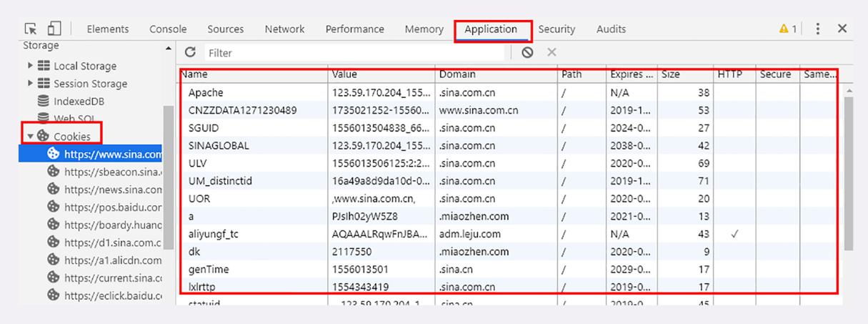Viewport: 868px width, 324px height.
Task: Select the UOR cookie row
Action: pyautogui.click(x=508, y=199)
